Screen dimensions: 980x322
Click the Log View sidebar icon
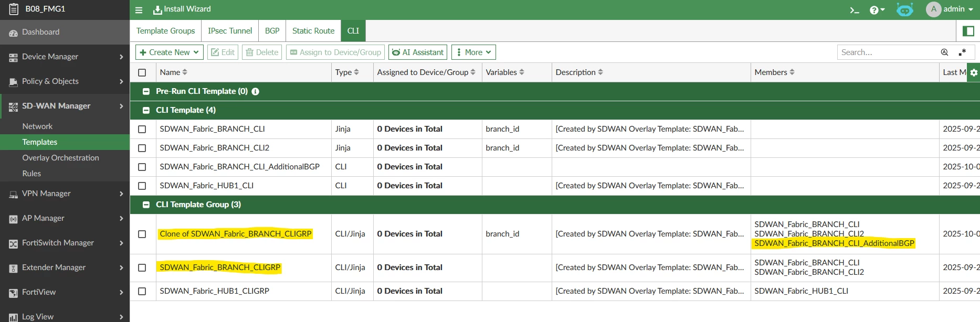point(13,317)
